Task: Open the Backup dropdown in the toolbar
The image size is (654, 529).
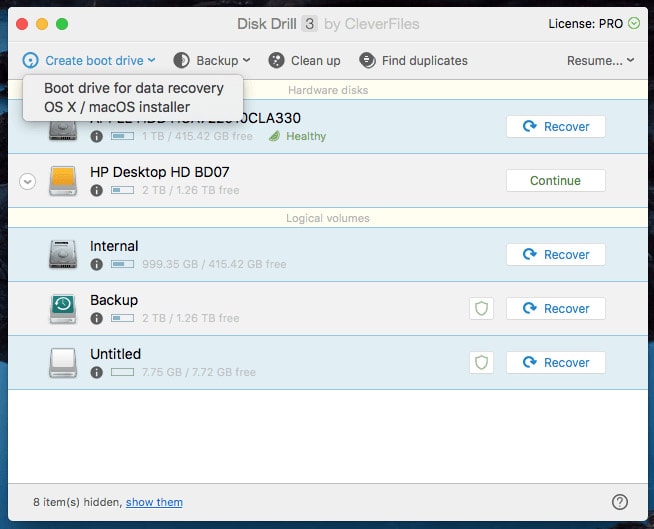Action: 211,61
